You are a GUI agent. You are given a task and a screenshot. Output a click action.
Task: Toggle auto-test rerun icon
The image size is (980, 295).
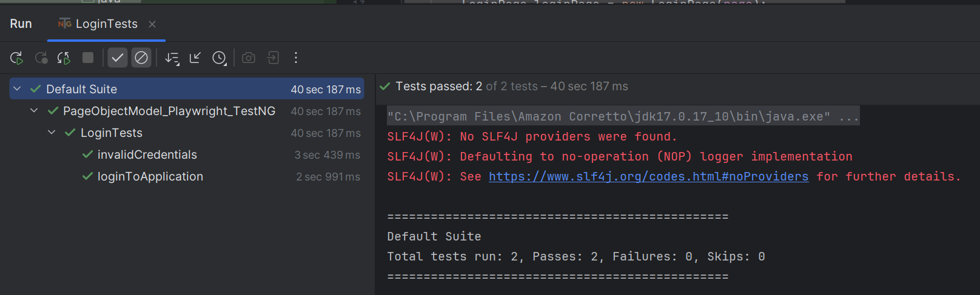coord(64,58)
